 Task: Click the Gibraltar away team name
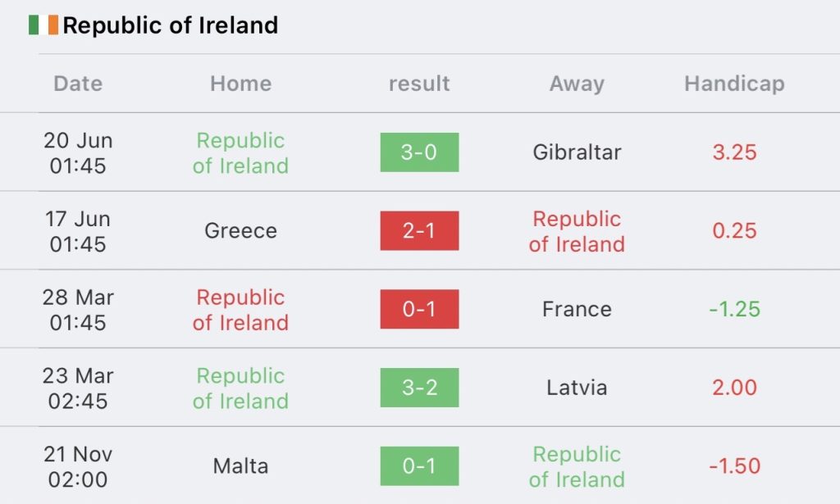click(577, 152)
